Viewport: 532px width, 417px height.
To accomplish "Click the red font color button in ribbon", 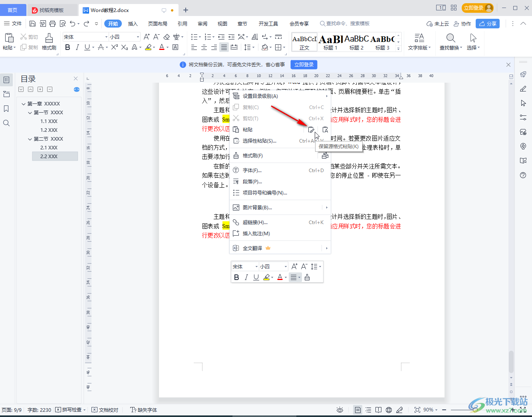I will click(162, 48).
